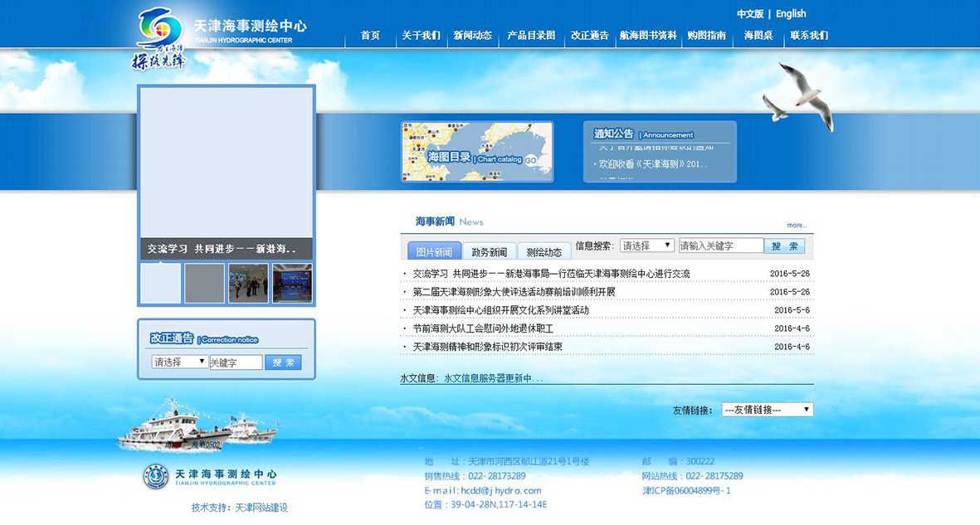
Task: Open the 首页 home menu
Action: [370, 36]
